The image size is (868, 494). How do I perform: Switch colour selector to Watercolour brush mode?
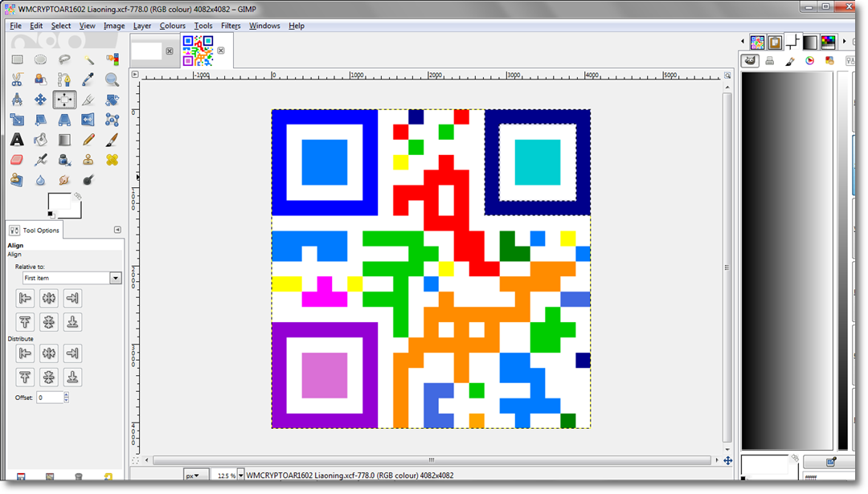(790, 61)
